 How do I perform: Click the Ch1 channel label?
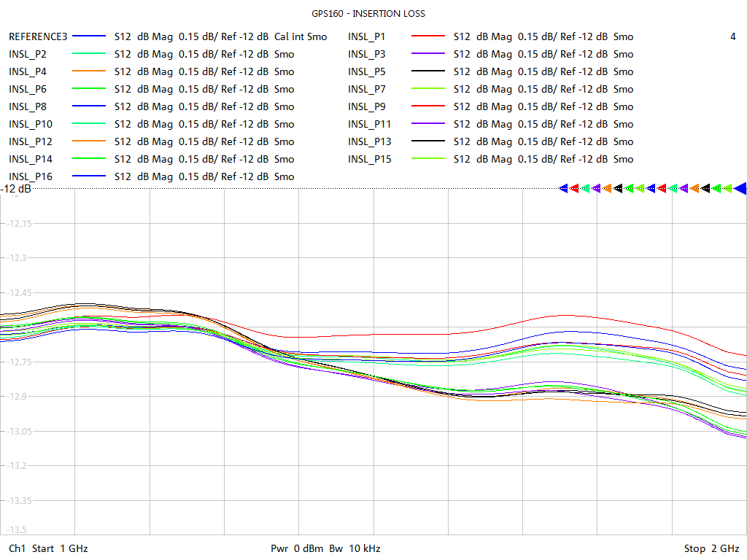(x=18, y=548)
